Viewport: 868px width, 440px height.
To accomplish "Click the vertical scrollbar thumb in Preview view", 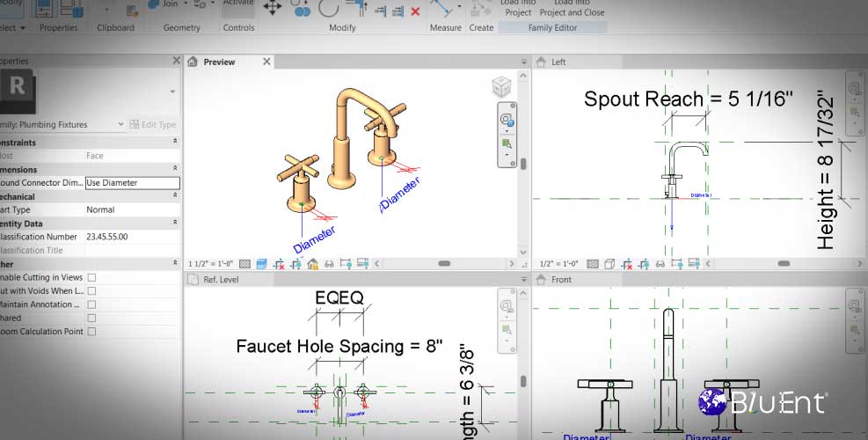I will (x=523, y=164).
